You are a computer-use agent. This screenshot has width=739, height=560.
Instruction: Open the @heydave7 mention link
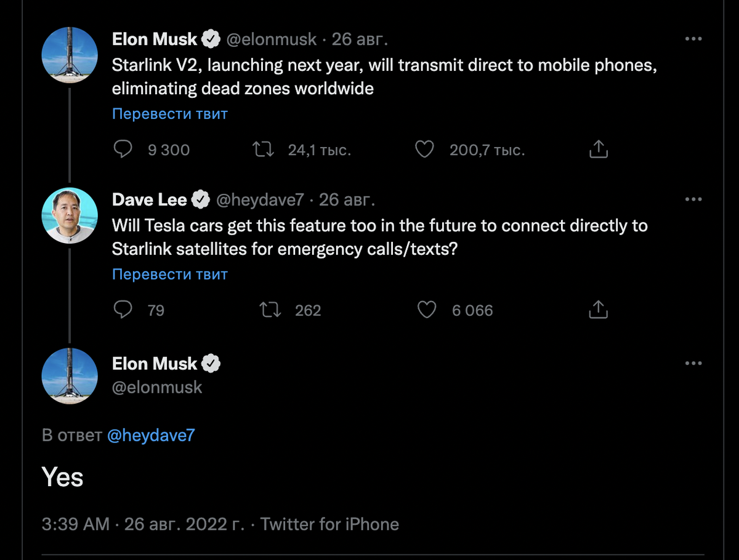pos(151,436)
